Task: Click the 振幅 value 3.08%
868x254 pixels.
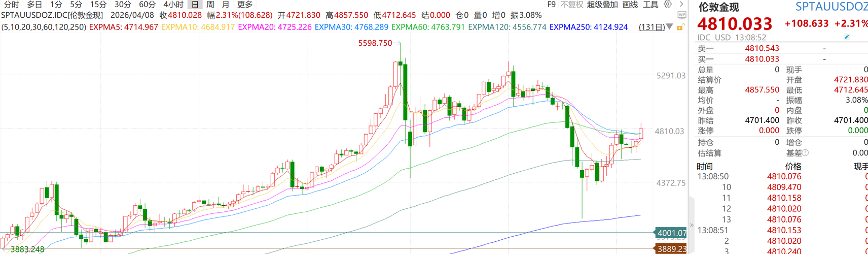Action: (x=856, y=100)
